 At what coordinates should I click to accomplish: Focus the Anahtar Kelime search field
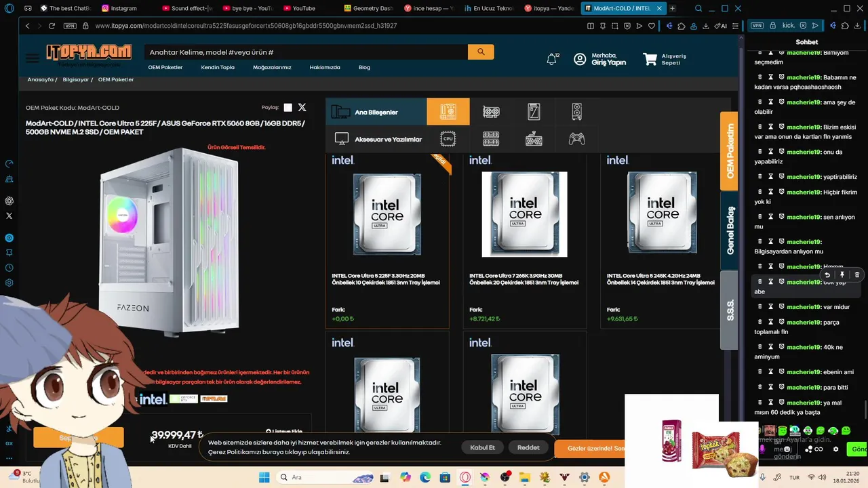click(x=306, y=52)
